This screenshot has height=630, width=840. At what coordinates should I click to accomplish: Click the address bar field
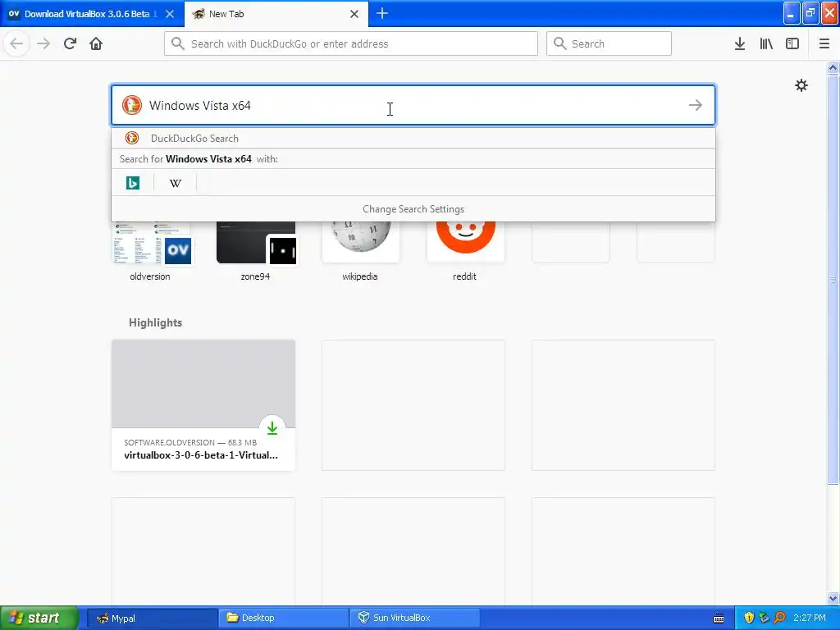click(x=351, y=43)
